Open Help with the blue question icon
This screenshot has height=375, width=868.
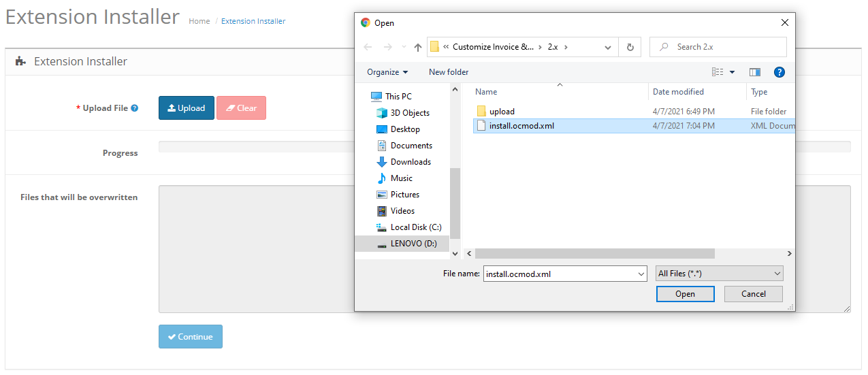pos(779,72)
